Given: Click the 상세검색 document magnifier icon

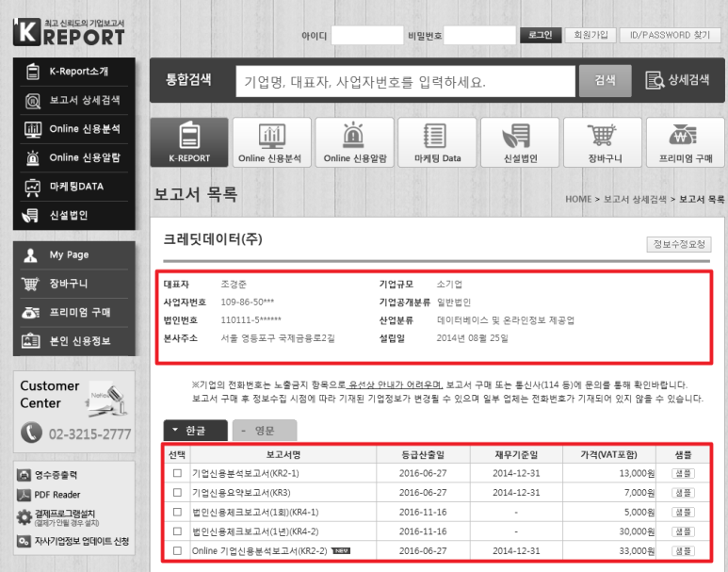Looking at the screenshot, I should (655, 80).
